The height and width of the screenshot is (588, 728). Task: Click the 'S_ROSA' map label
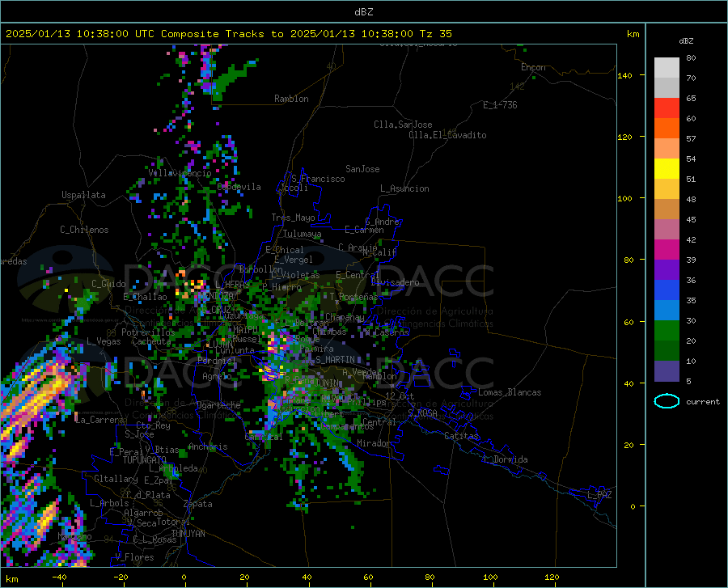(422, 412)
